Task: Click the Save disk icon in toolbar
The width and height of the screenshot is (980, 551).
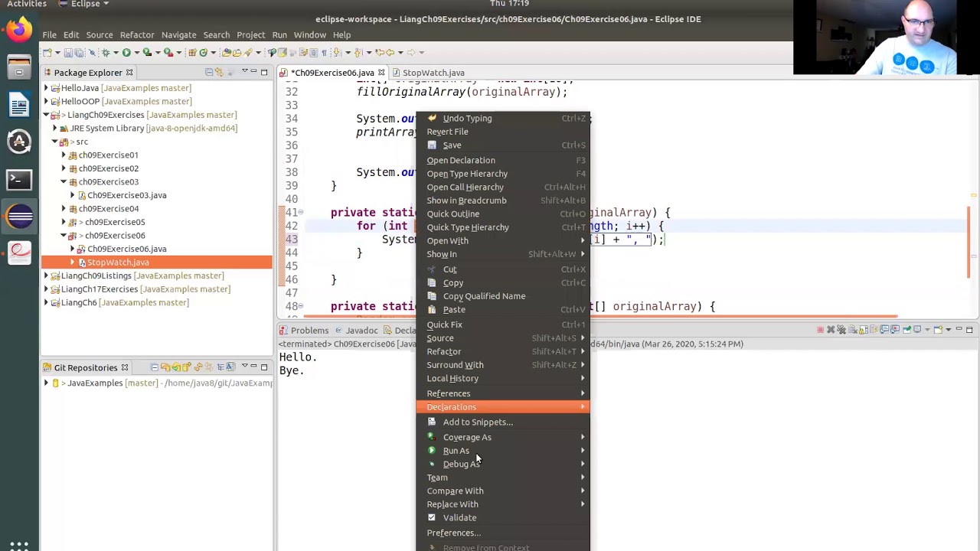Action: pyautogui.click(x=68, y=52)
